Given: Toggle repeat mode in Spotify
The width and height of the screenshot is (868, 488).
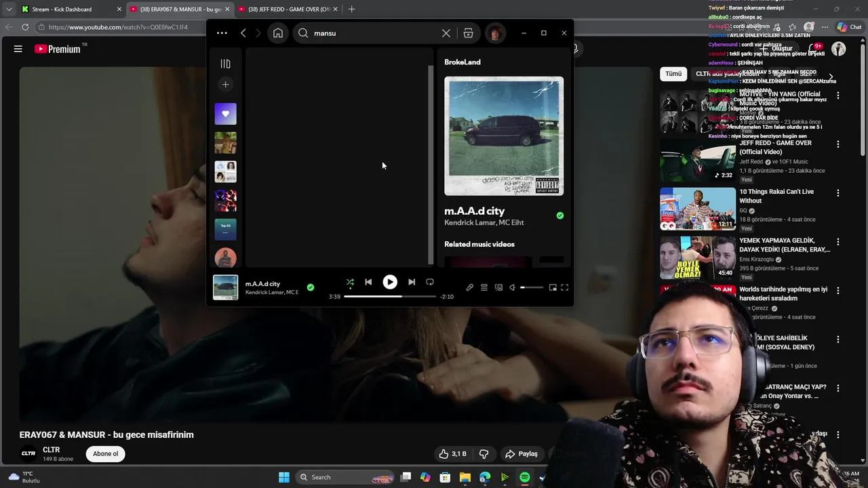Looking at the screenshot, I should pyautogui.click(x=430, y=282).
